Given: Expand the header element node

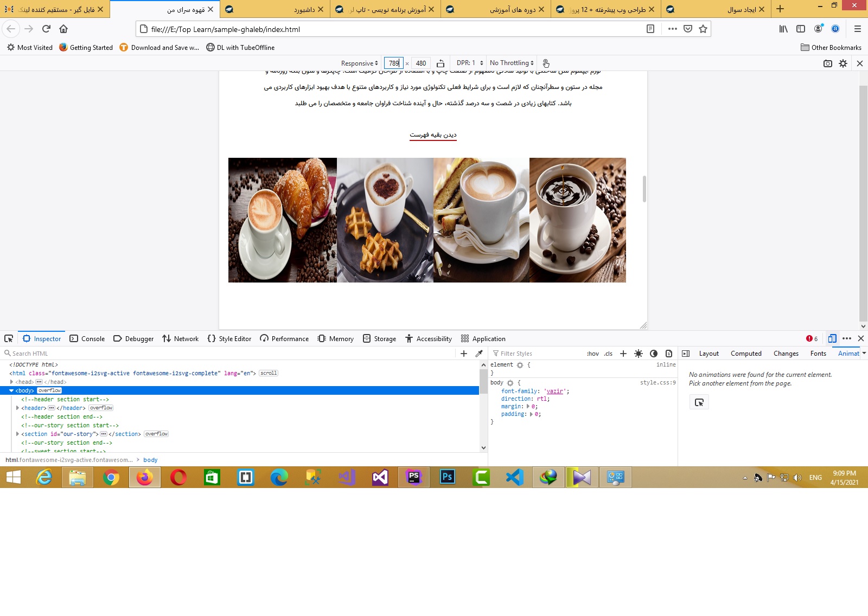Looking at the screenshot, I should point(17,408).
